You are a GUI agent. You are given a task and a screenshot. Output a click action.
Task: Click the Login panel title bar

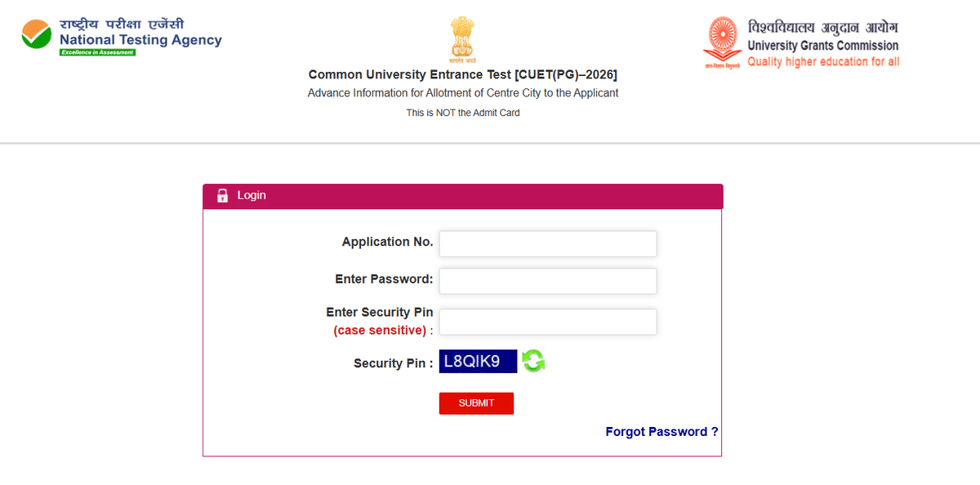[462, 196]
